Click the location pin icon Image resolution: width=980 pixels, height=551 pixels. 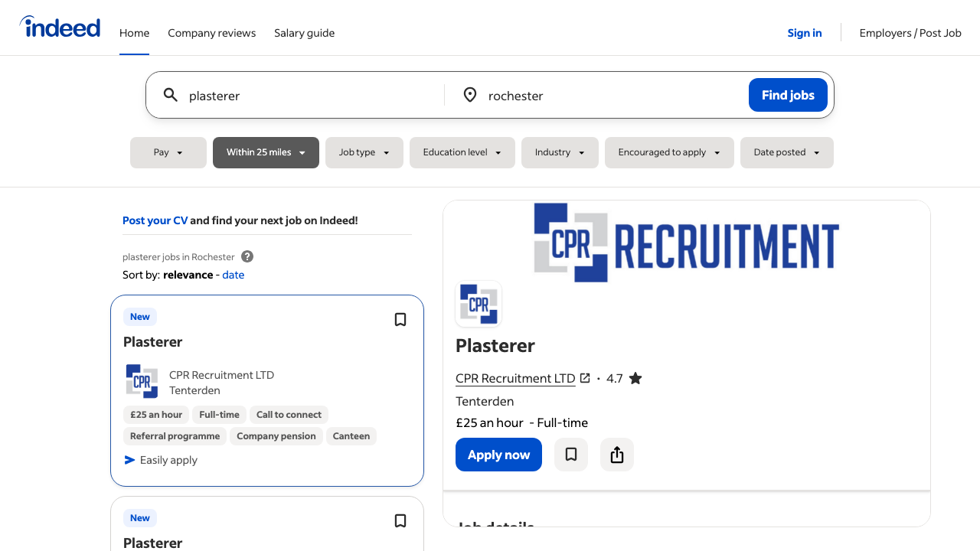click(470, 95)
